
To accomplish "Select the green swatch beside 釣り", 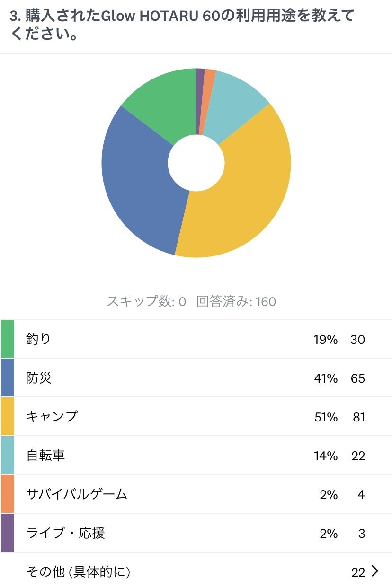I will point(8,339).
